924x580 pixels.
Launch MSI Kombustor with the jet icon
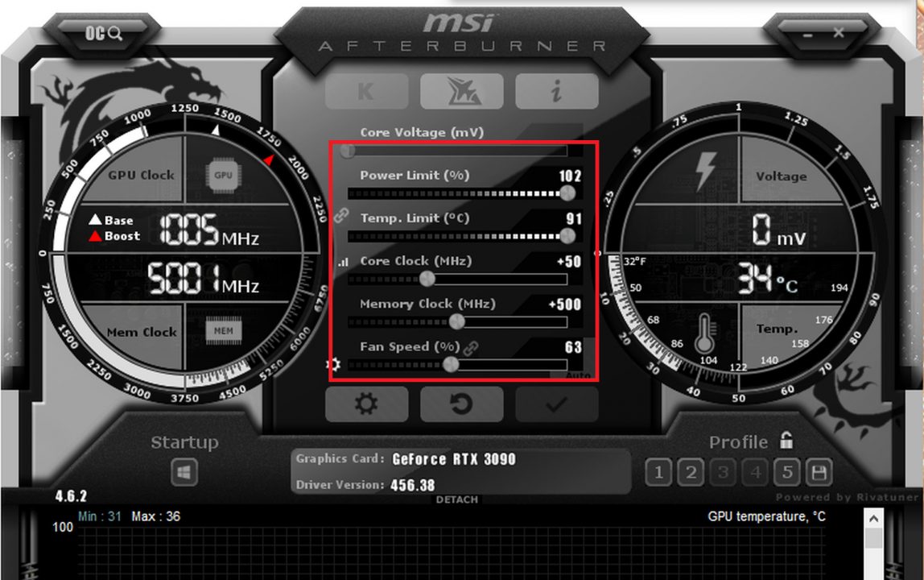click(461, 90)
